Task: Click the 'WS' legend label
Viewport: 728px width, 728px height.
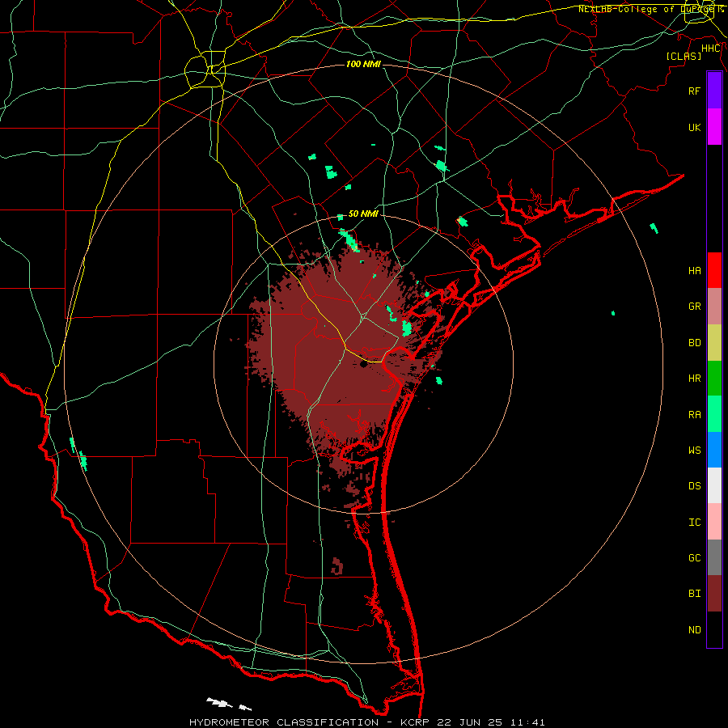Action: point(694,451)
